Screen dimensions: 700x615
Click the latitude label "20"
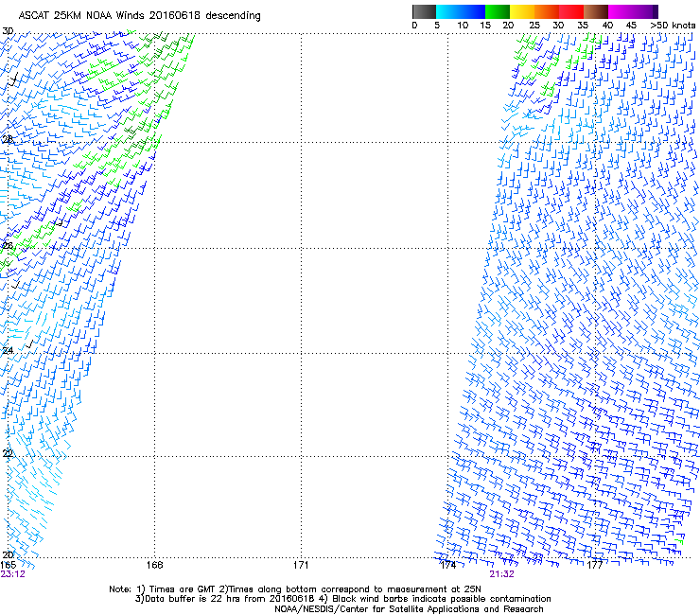(x=8, y=554)
